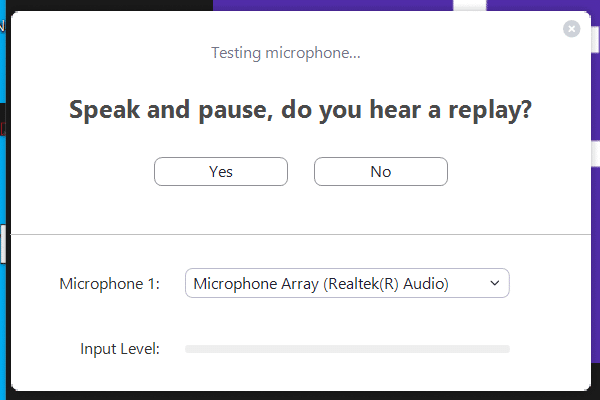
Task: Open the Microphone 1 device dropdown
Action: coord(347,284)
